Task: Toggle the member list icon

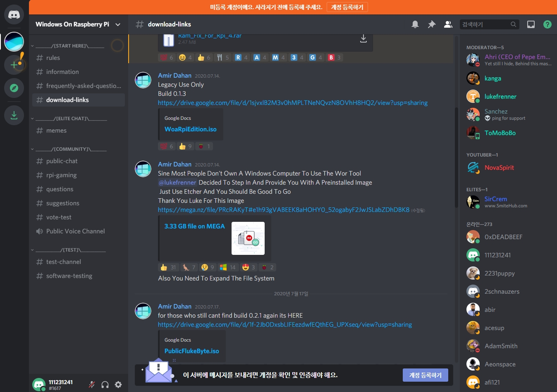Action: coord(448,24)
